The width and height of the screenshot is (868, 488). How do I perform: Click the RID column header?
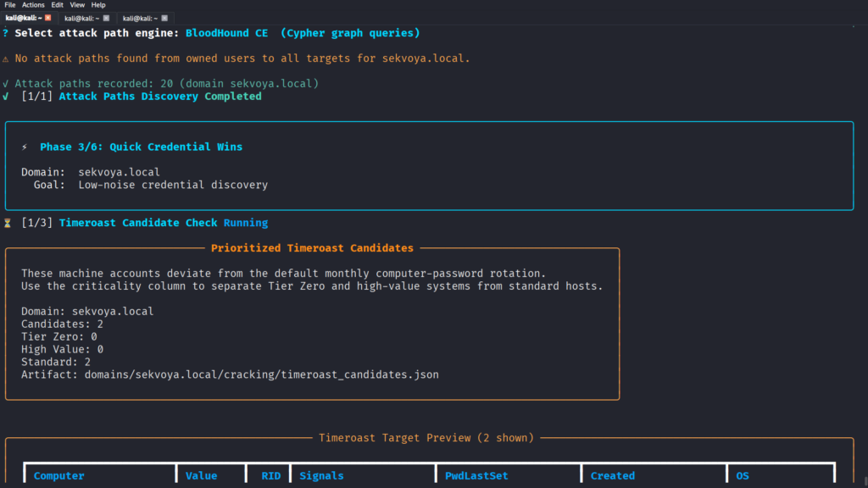click(270, 476)
